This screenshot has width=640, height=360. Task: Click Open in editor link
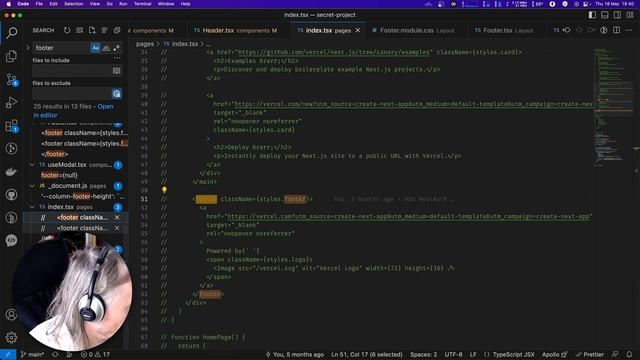click(x=73, y=111)
